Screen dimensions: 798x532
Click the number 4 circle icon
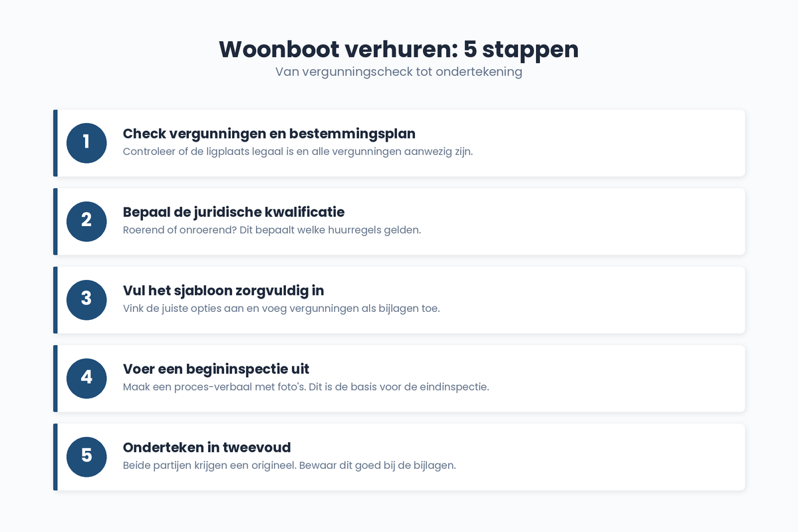point(86,378)
